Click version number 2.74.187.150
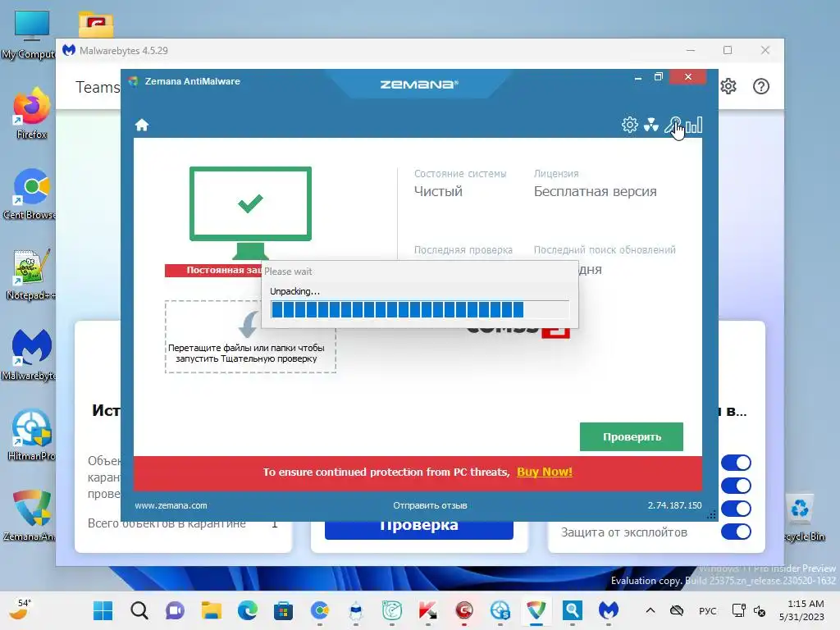The image size is (840, 630). (x=674, y=505)
